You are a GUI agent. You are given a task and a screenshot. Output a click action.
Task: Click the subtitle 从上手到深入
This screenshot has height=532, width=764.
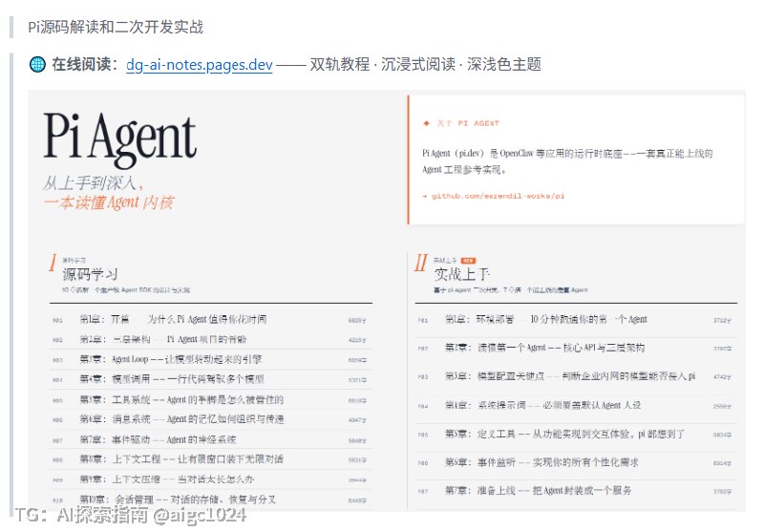[x=93, y=183]
